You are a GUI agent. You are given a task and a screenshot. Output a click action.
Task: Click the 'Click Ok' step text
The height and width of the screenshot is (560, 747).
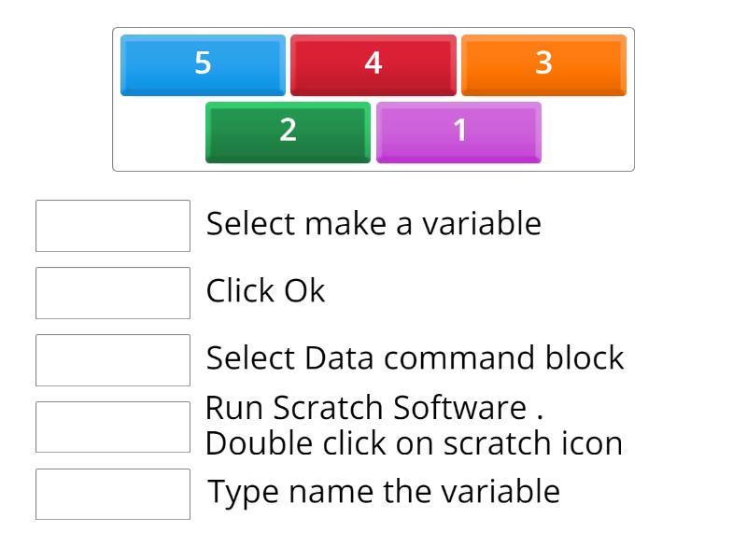click(x=265, y=291)
